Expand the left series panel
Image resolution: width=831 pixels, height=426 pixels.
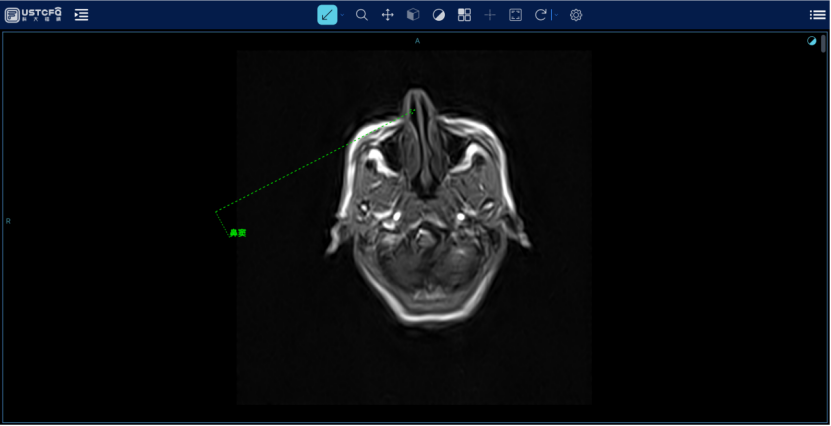click(x=82, y=15)
